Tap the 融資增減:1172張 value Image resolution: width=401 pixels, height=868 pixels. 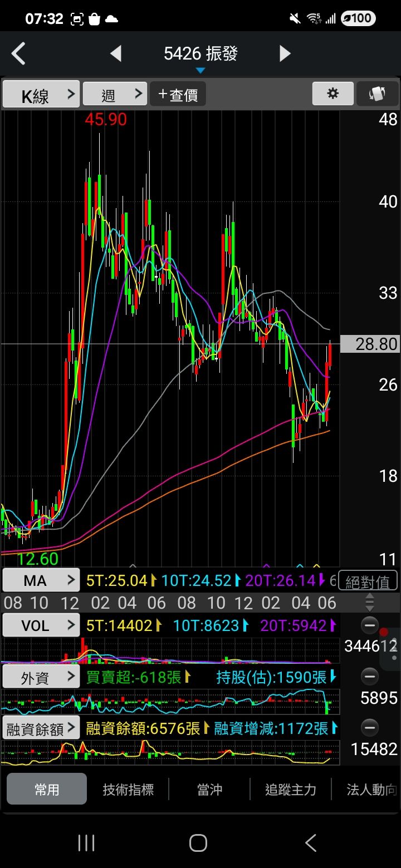271,728
